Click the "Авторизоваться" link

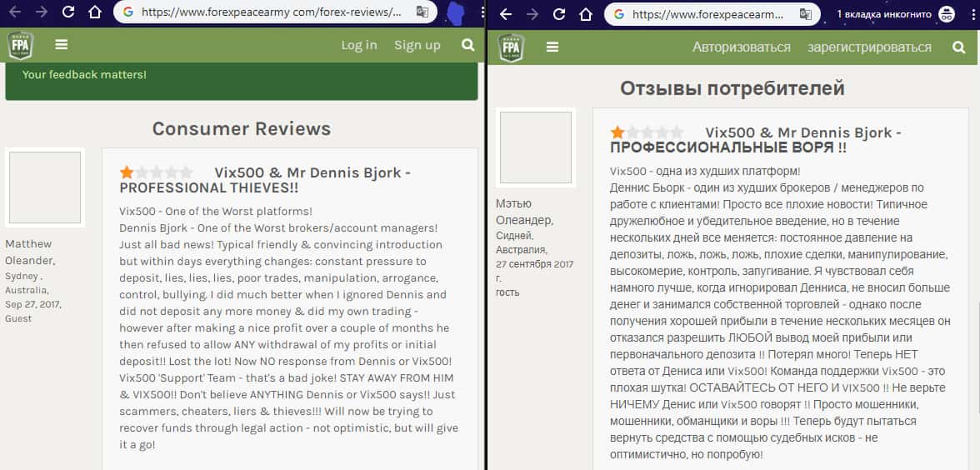coord(742,47)
